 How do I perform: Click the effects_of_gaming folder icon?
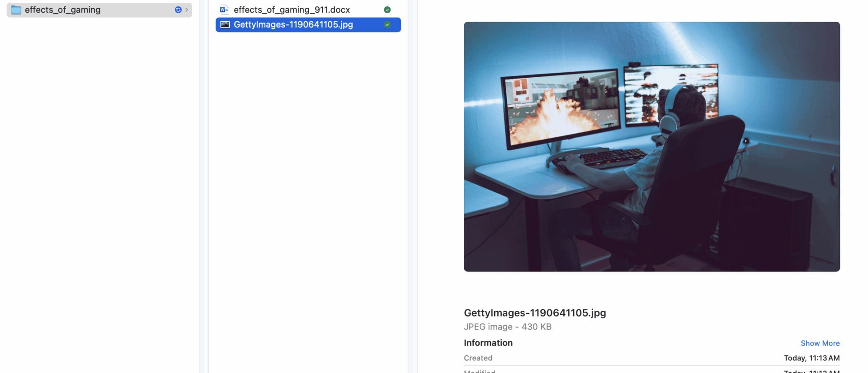[16, 10]
